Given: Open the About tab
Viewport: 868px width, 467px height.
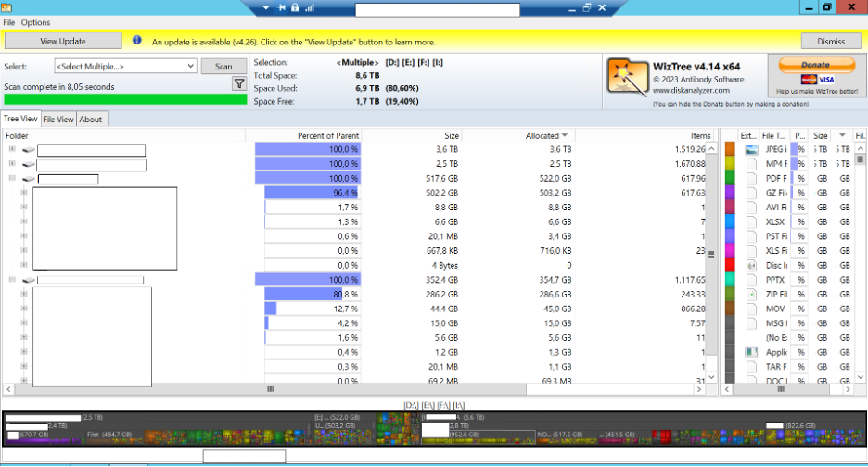Looking at the screenshot, I should click(91, 120).
